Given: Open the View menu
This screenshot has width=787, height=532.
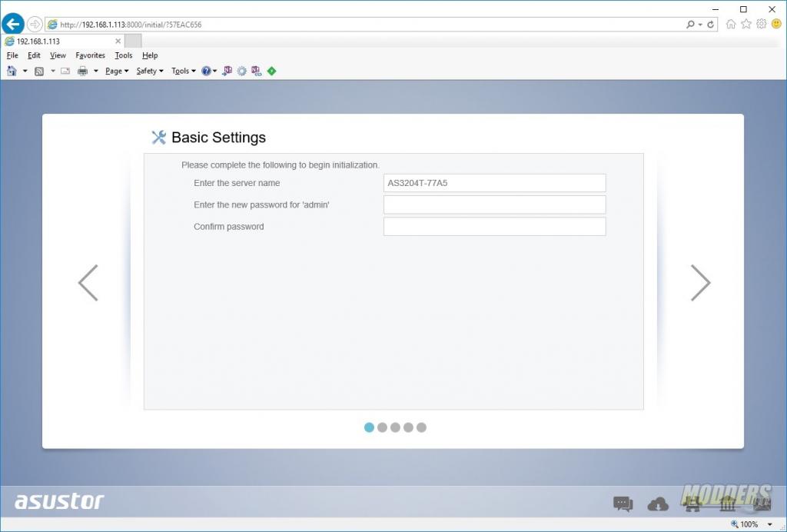Looking at the screenshot, I should tap(58, 55).
